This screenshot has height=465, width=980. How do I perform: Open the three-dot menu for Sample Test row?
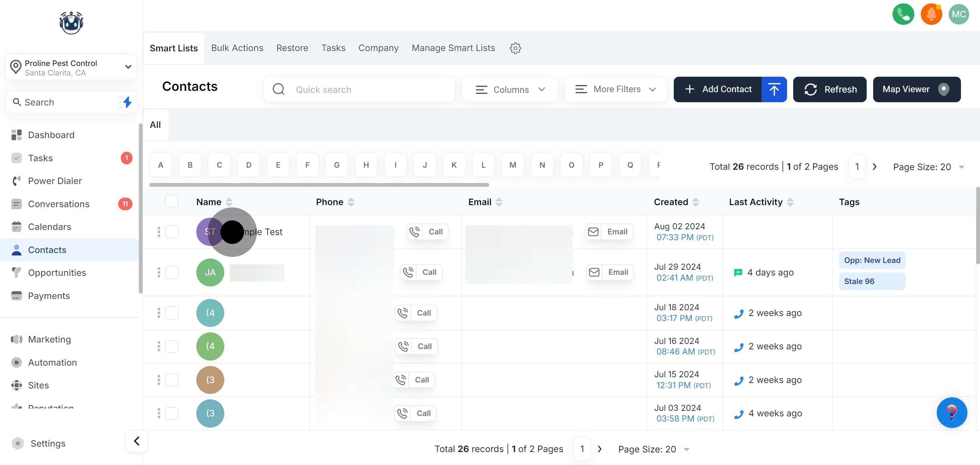[x=159, y=232]
